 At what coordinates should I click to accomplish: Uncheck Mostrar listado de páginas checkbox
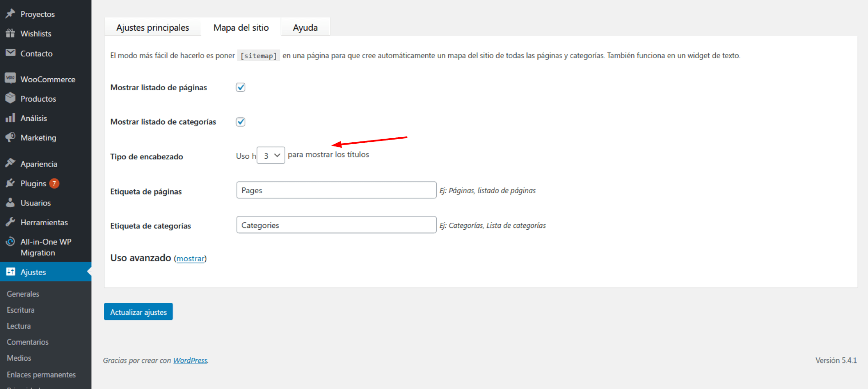click(241, 87)
